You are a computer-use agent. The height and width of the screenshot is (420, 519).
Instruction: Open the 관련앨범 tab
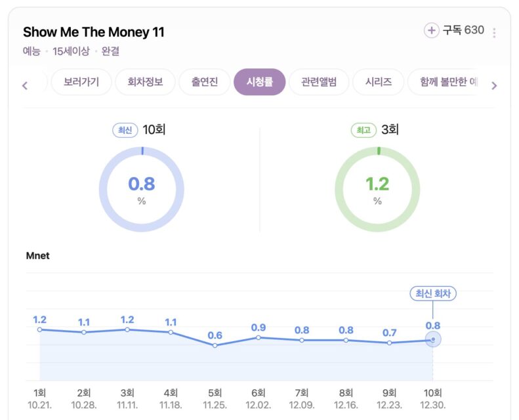[319, 82]
